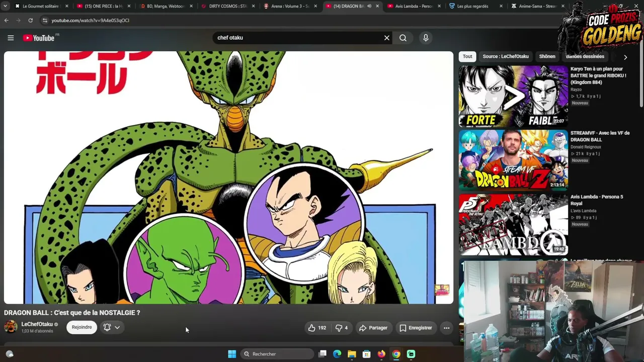Close the 'Les plus regardés' tab
Viewport: 644px width, 362px height.
point(501,6)
